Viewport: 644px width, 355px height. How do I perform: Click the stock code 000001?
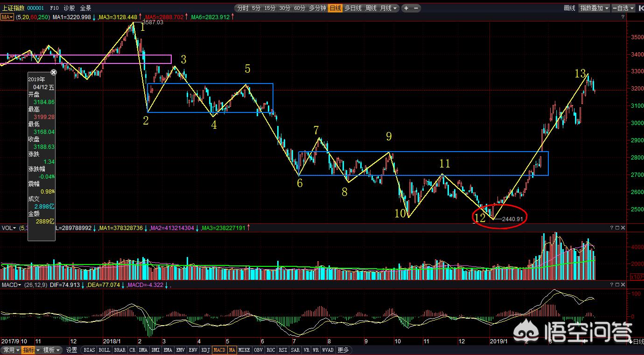(x=35, y=8)
